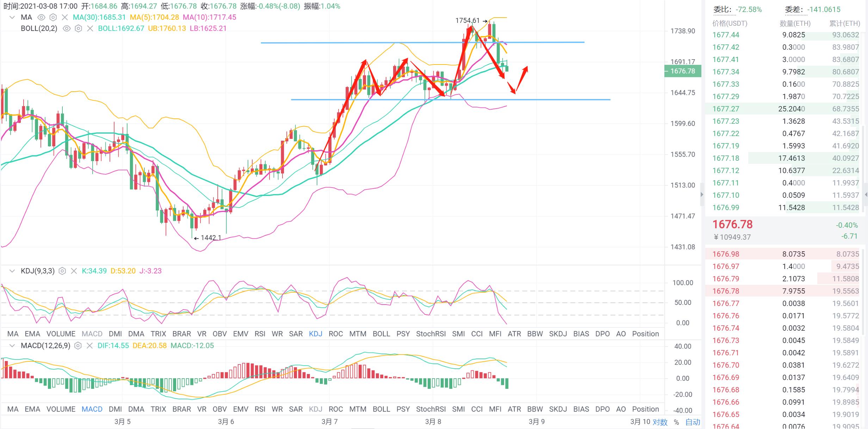This screenshot has height=429, width=868.
Task: Select VOLUME in the MACD panel tabs
Action: tap(61, 409)
